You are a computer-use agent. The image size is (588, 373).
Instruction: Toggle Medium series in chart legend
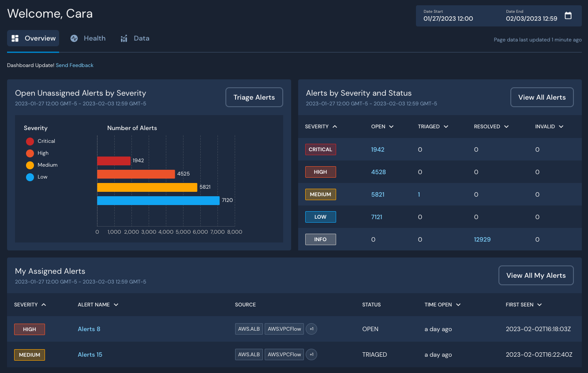pyautogui.click(x=30, y=165)
